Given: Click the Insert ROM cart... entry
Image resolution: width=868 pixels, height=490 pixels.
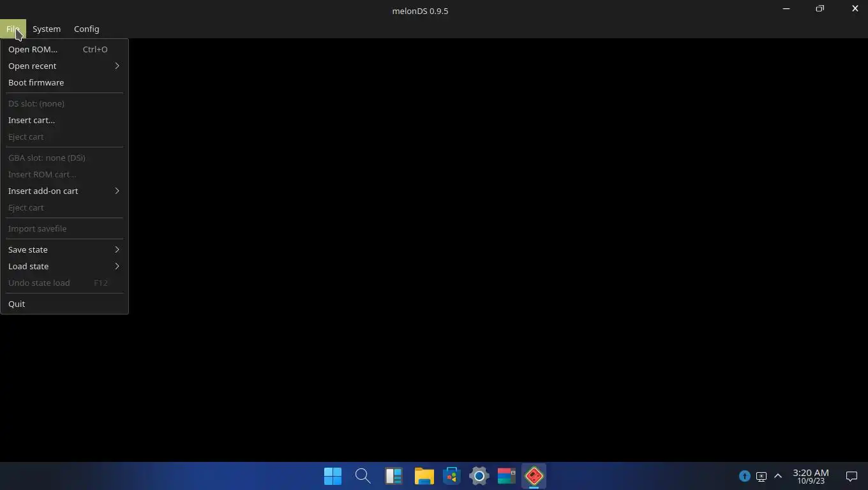Looking at the screenshot, I should click(x=64, y=174).
